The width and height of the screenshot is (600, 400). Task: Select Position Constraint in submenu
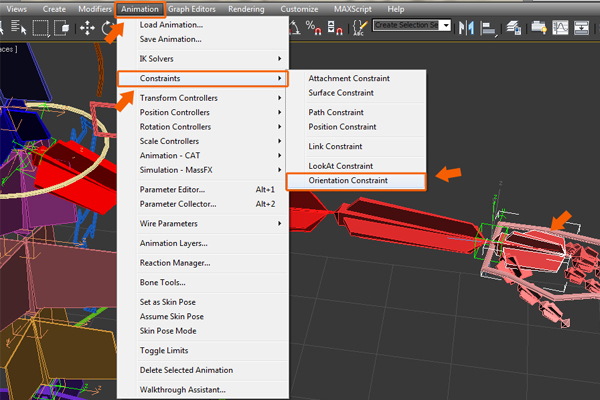click(357, 127)
